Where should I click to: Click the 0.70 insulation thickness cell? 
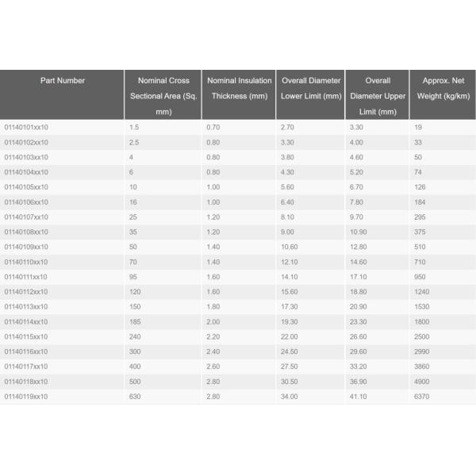coord(213,127)
